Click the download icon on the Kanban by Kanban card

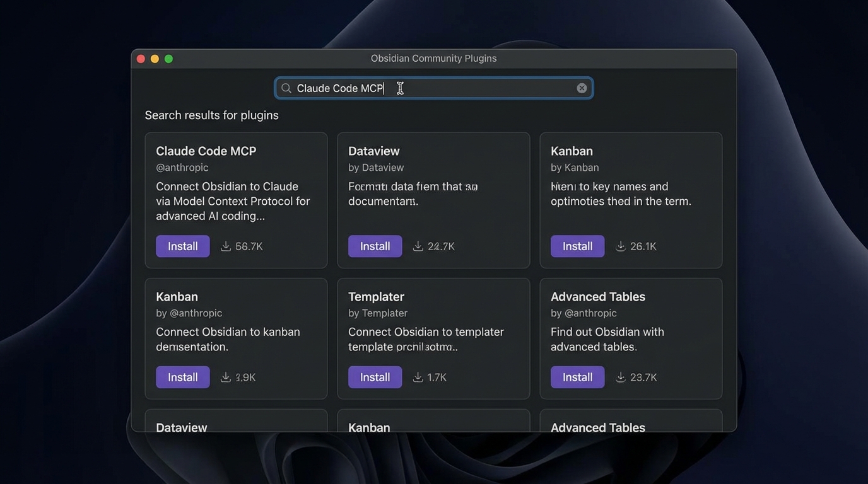pyautogui.click(x=621, y=246)
